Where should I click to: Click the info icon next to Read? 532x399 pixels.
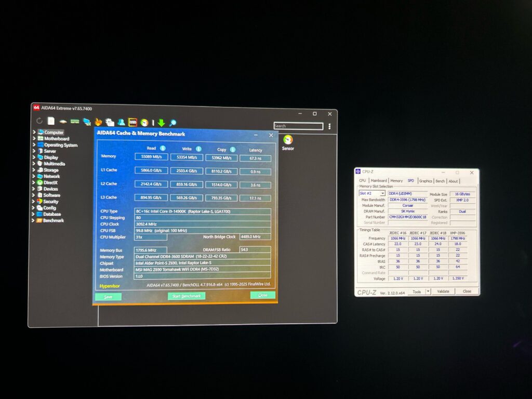(163, 148)
